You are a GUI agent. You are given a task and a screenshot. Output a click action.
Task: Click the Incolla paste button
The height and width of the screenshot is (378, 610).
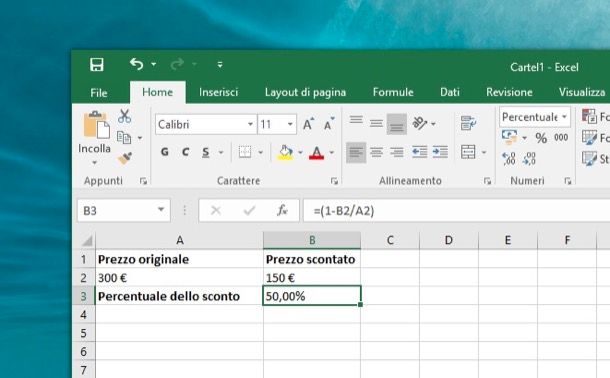(95, 125)
